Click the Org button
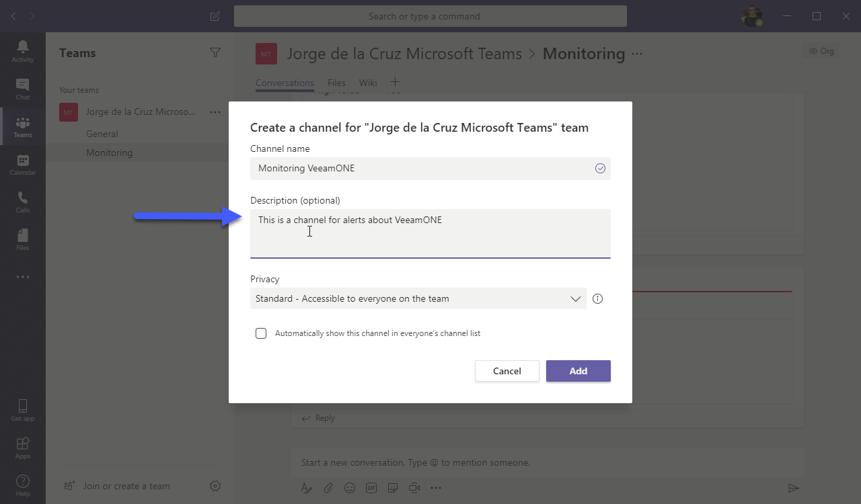 [821, 51]
